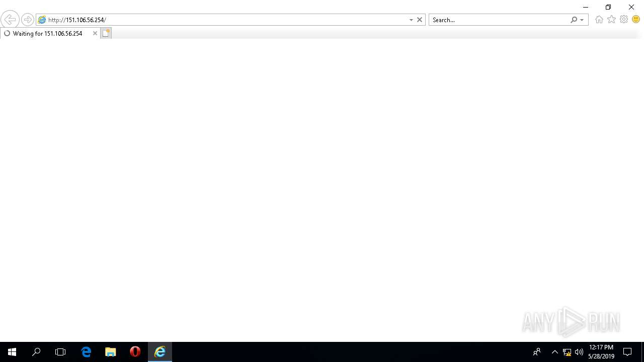Click the site icon in address bar
644x362 pixels.
click(x=42, y=20)
